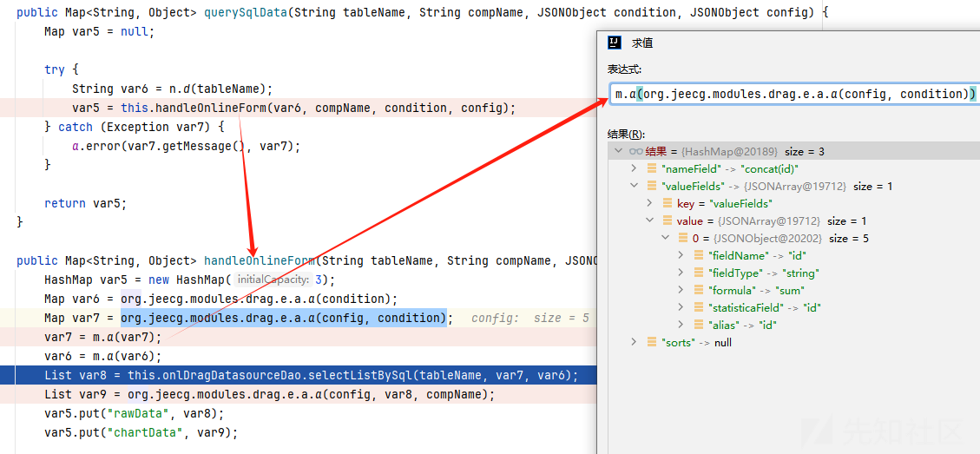This screenshot has width=980, height=454.
Task: Click the var6 = m.a(var6); line
Action: click(102, 357)
